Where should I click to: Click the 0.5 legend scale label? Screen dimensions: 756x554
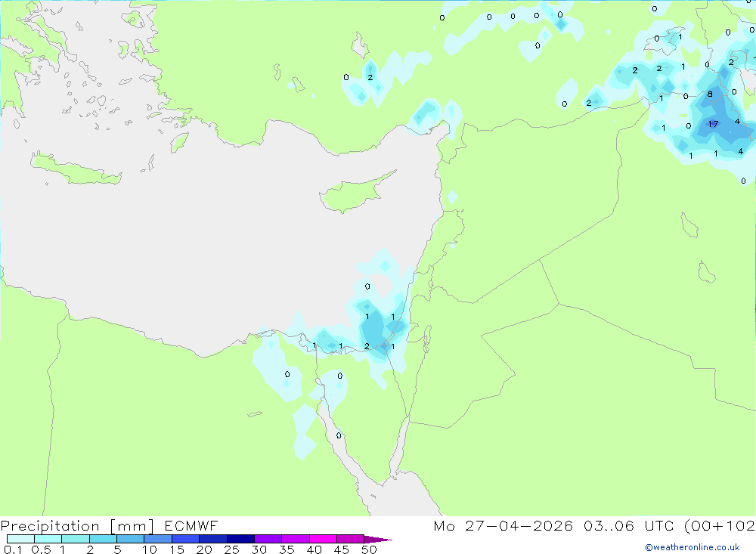pyautogui.click(x=41, y=549)
